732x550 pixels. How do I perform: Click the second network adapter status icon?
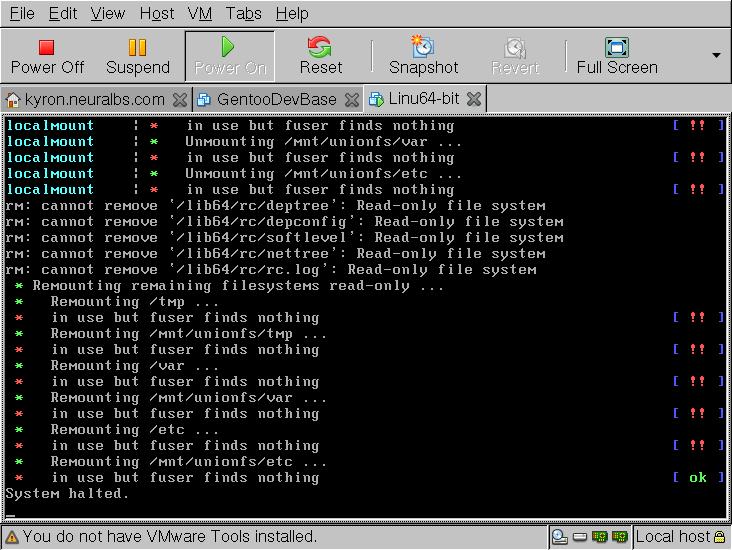[621, 537]
